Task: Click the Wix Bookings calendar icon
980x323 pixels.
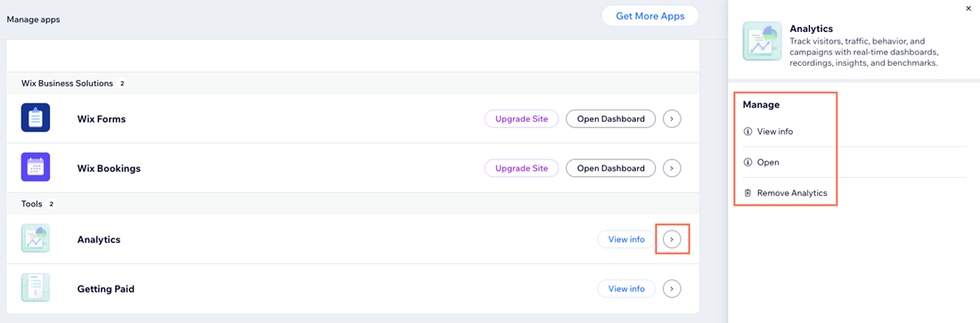Action: click(36, 167)
